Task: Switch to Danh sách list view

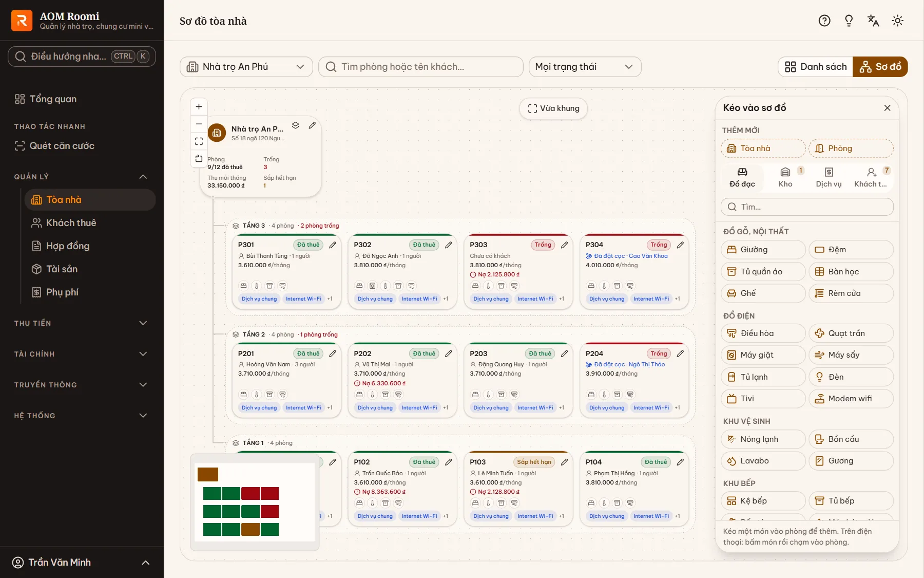Action: (816, 67)
